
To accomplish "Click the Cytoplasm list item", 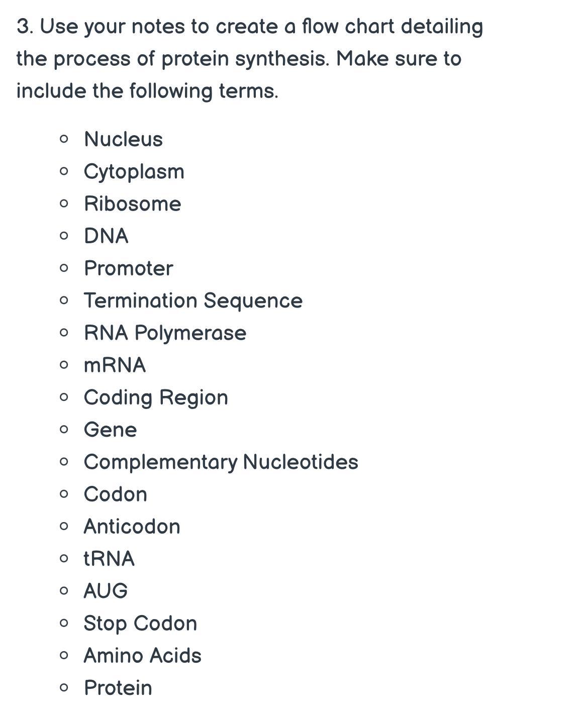I will pos(134,172).
